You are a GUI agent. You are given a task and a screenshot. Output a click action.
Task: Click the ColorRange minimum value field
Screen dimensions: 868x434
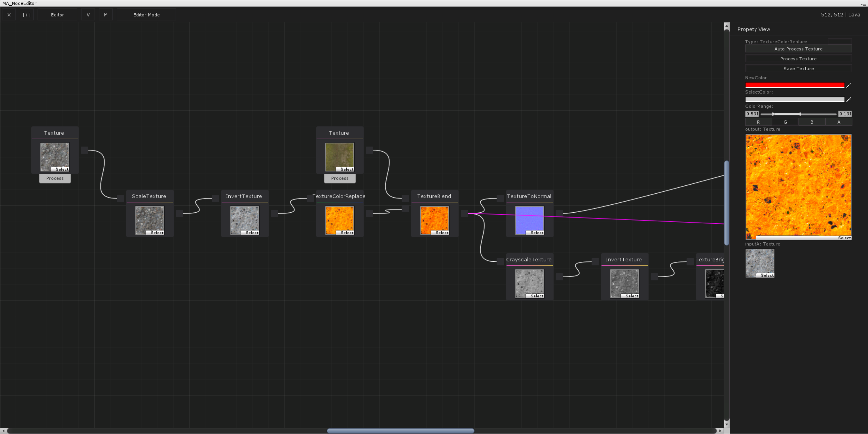tap(752, 114)
